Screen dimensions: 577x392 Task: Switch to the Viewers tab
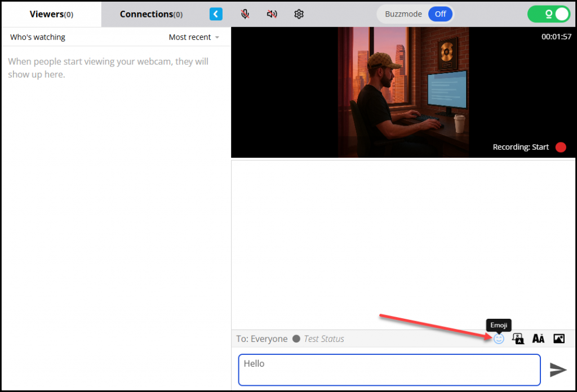click(51, 14)
